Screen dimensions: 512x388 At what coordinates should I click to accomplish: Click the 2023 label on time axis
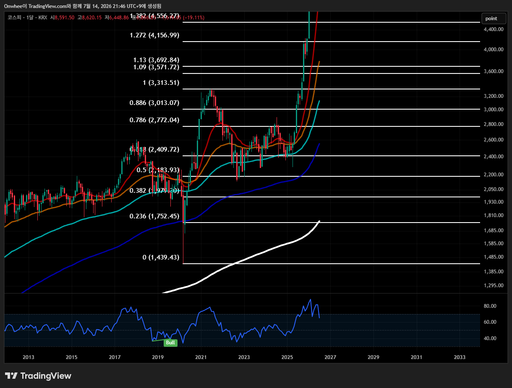pyautogui.click(x=244, y=357)
